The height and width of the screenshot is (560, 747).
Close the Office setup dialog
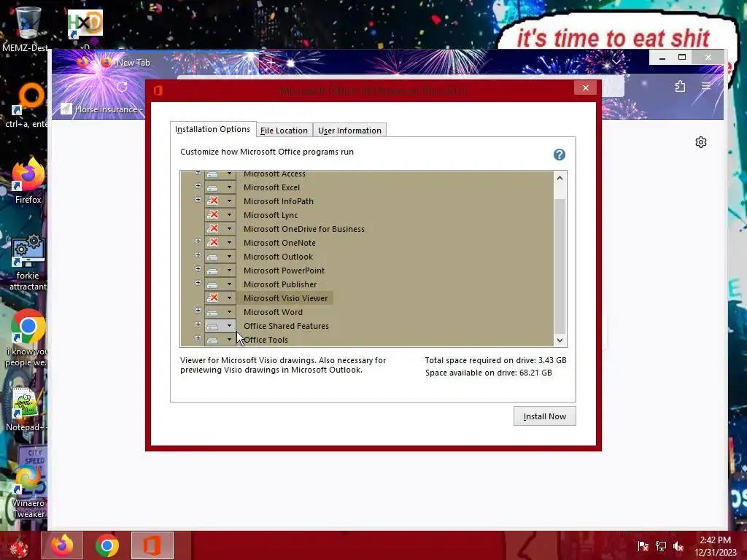(586, 87)
